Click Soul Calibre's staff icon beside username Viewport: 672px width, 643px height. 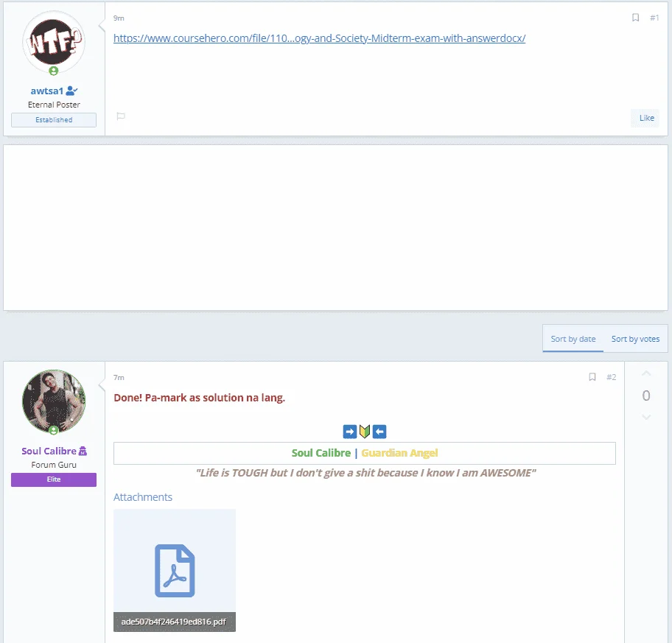point(83,451)
